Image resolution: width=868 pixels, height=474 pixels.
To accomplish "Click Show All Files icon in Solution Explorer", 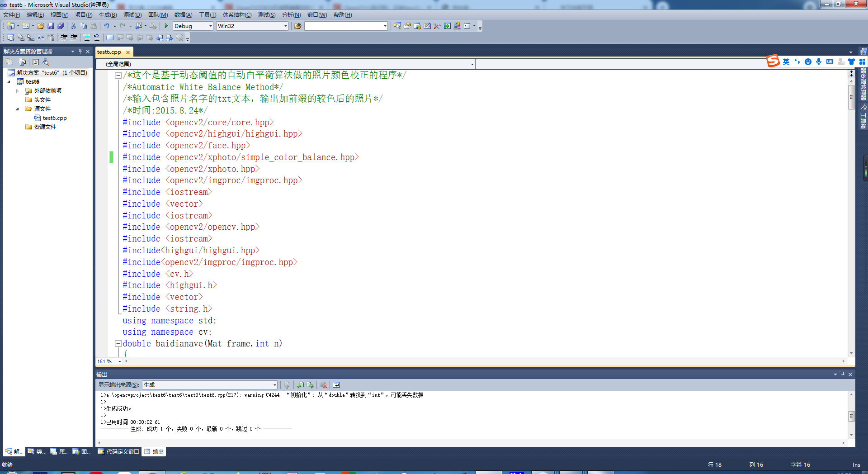I will [23, 62].
